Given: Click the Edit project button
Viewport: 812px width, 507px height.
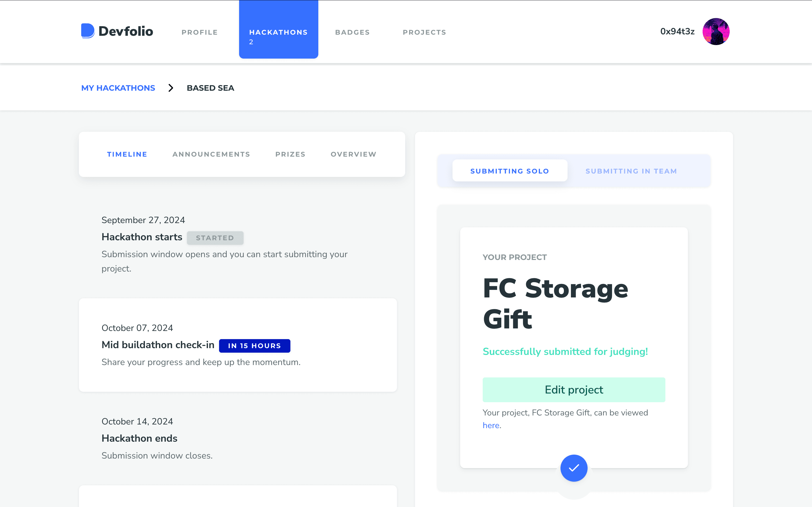Looking at the screenshot, I should tap(574, 390).
